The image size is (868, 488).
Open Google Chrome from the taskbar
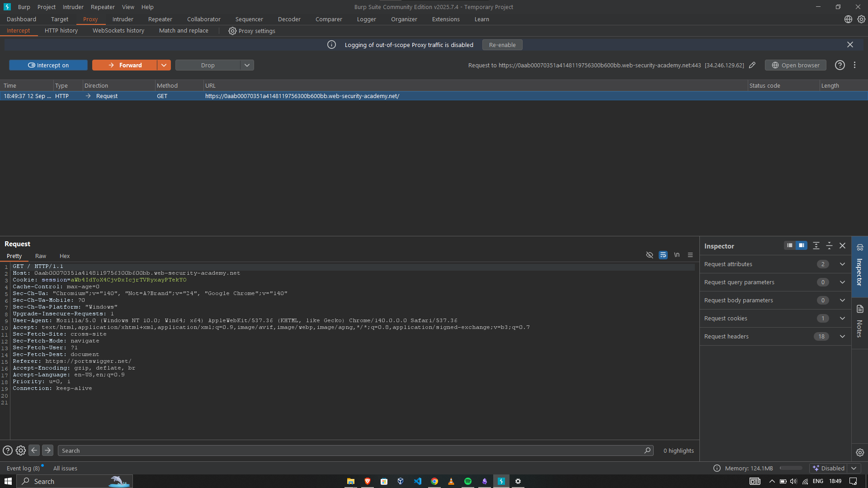434,481
